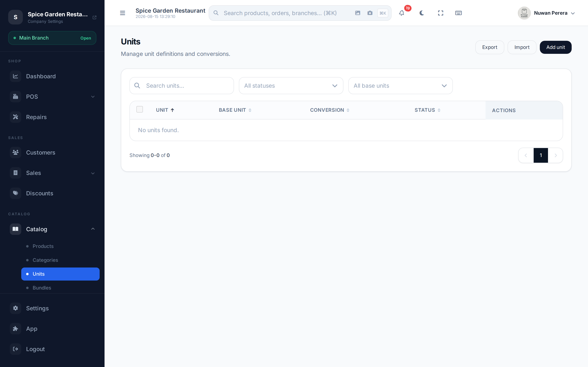This screenshot has height=367, width=588.
Task: Click the Export button
Action: (489, 47)
